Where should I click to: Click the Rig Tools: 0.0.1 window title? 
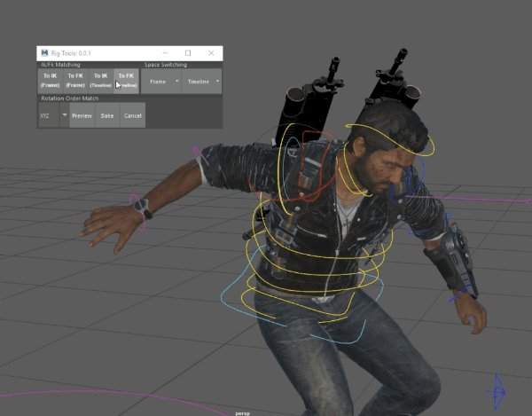[71, 53]
